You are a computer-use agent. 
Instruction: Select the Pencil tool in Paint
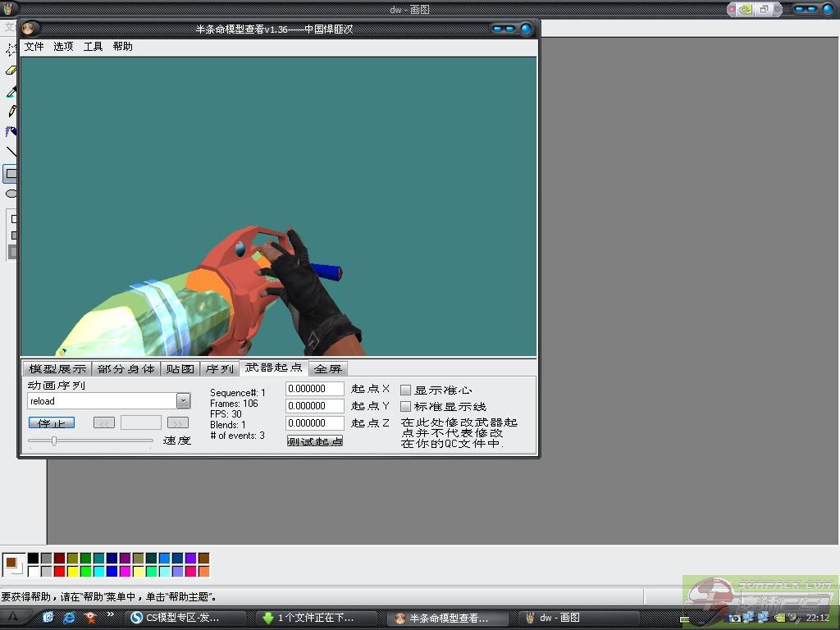[x=11, y=111]
